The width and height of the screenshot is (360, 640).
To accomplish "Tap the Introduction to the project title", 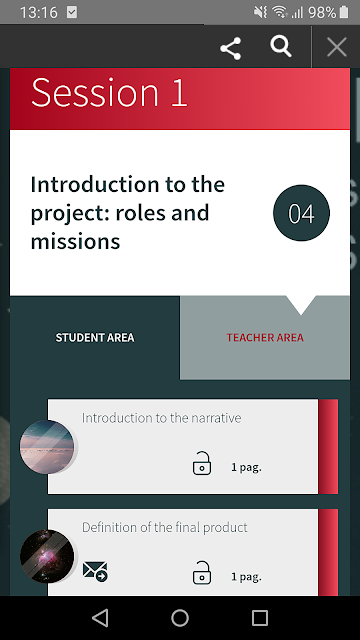I will [128, 213].
